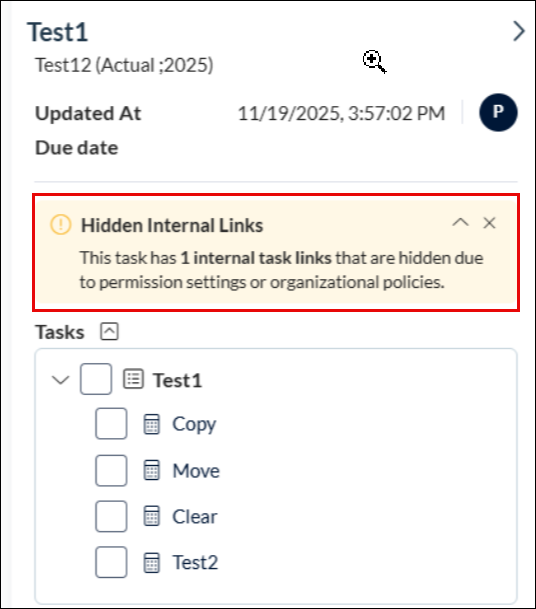This screenshot has height=609, width=536.
Task: Select the Clear task checkbox
Action: [111, 516]
